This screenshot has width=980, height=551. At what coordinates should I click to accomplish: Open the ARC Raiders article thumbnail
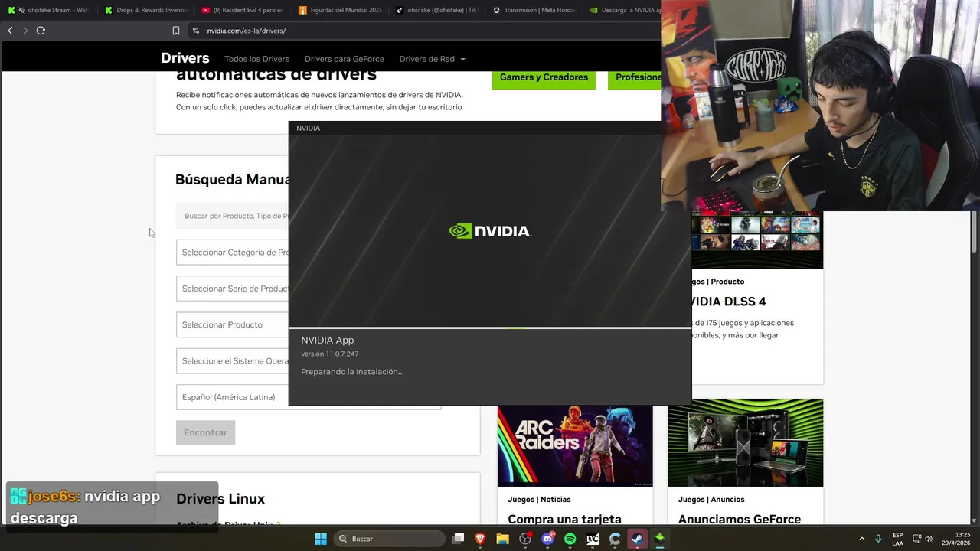point(575,445)
